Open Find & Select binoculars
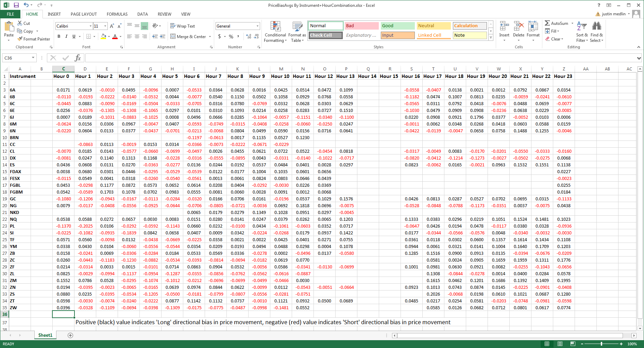Viewport: 644px width, 348px height. coord(596,32)
